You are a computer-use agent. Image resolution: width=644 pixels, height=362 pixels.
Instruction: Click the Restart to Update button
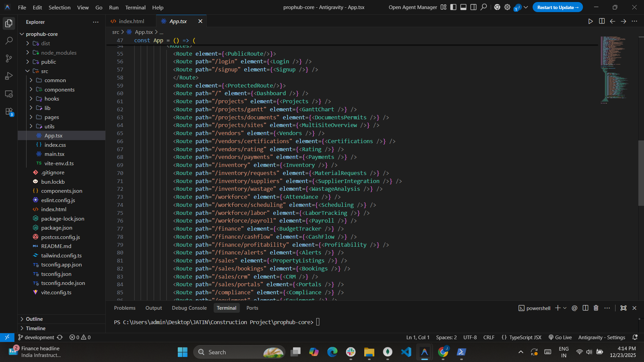pos(557,7)
